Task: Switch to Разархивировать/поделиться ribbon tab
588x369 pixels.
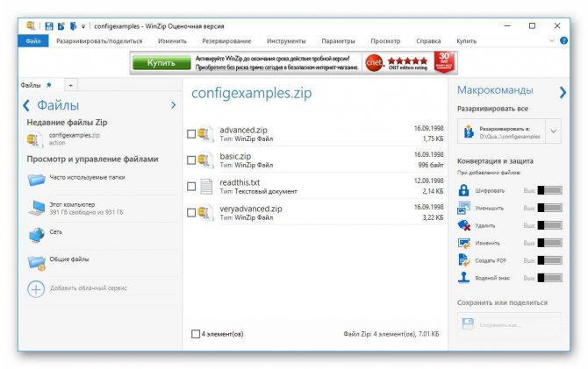Action: [99, 41]
